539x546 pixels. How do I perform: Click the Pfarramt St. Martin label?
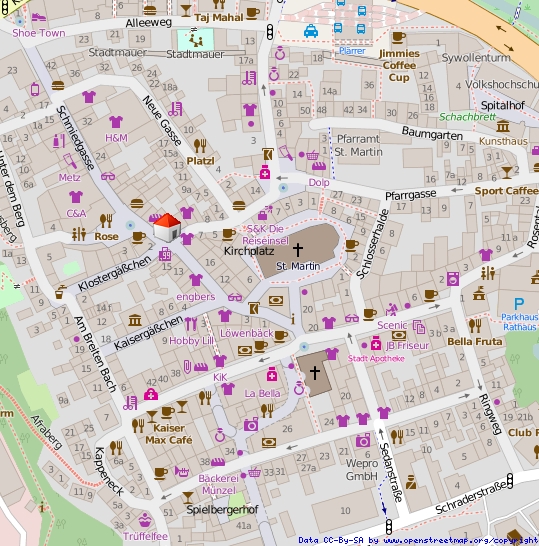[x=359, y=146]
